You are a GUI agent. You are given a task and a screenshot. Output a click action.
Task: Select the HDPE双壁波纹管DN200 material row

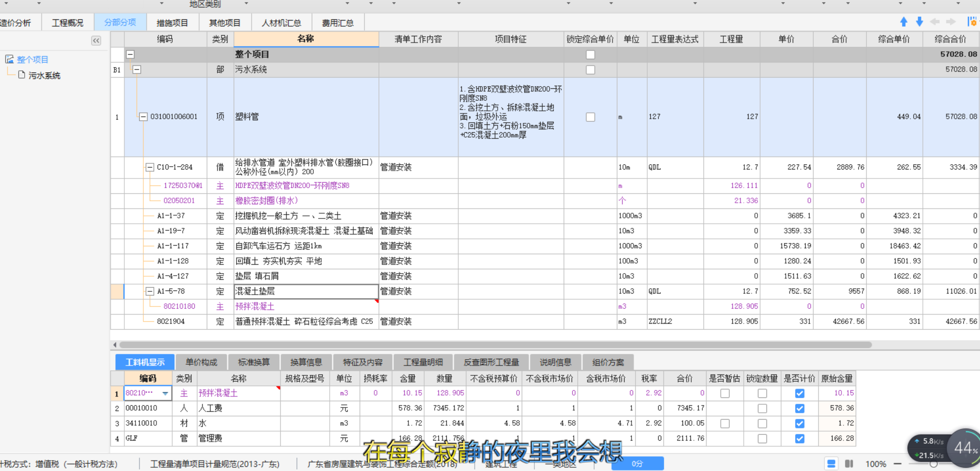point(292,185)
